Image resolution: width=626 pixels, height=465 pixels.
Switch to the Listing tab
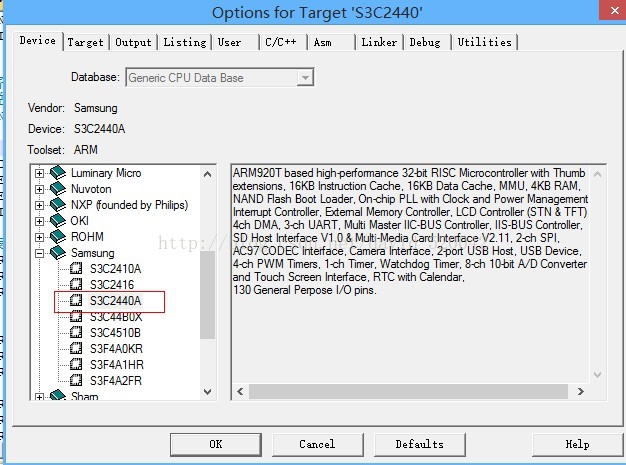point(185,42)
